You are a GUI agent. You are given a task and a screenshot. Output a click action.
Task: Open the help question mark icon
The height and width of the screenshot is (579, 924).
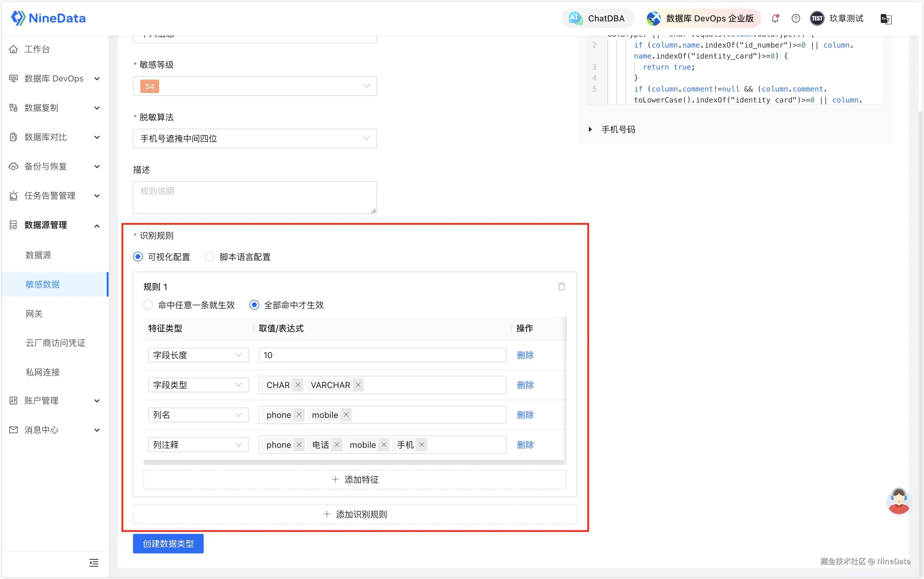[x=796, y=18]
